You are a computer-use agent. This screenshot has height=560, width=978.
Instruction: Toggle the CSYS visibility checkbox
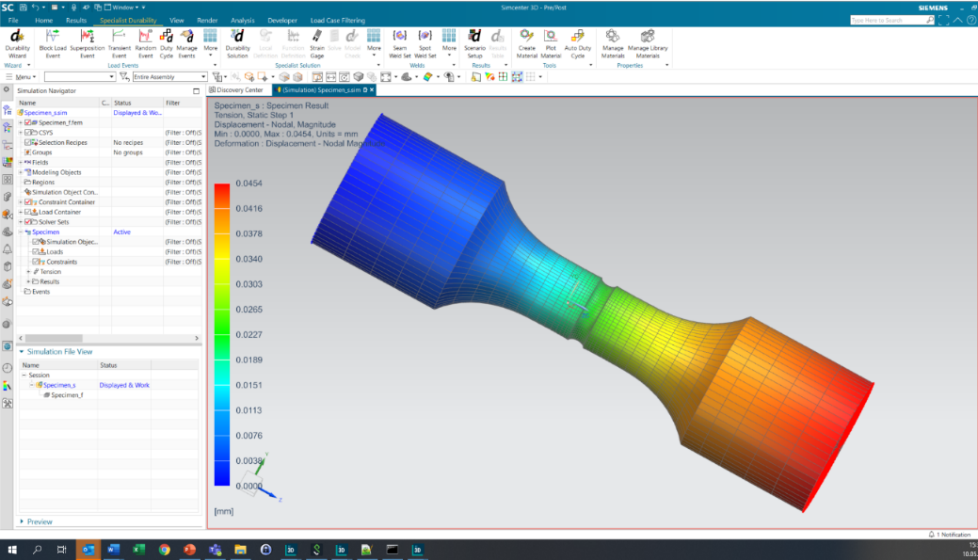[x=26, y=134]
